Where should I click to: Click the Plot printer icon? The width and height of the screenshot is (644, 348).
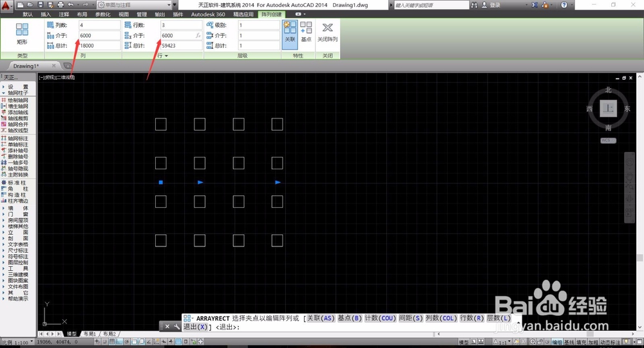pyautogui.click(x=61, y=5)
